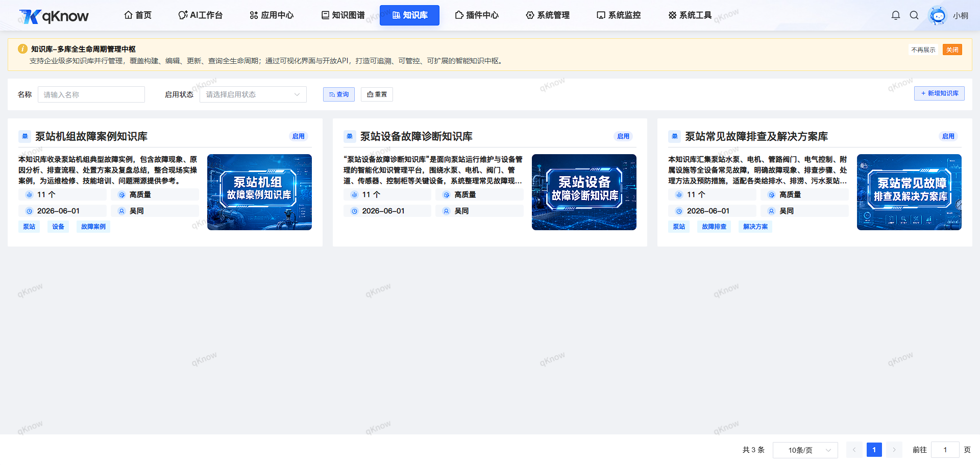Click 泵站 tag in 泵站机组故障案例知识库 card
The image size is (980, 465).
click(29, 227)
